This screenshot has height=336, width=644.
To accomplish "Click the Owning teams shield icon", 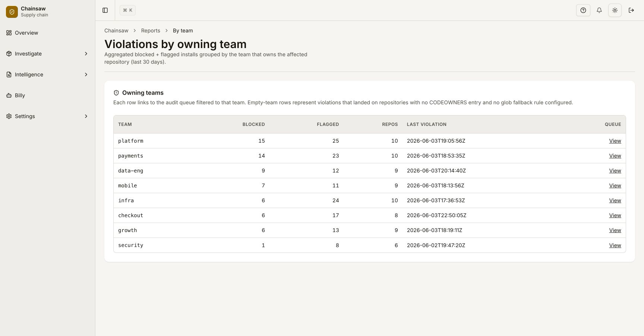I will pyautogui.click(x=116, y=93).
